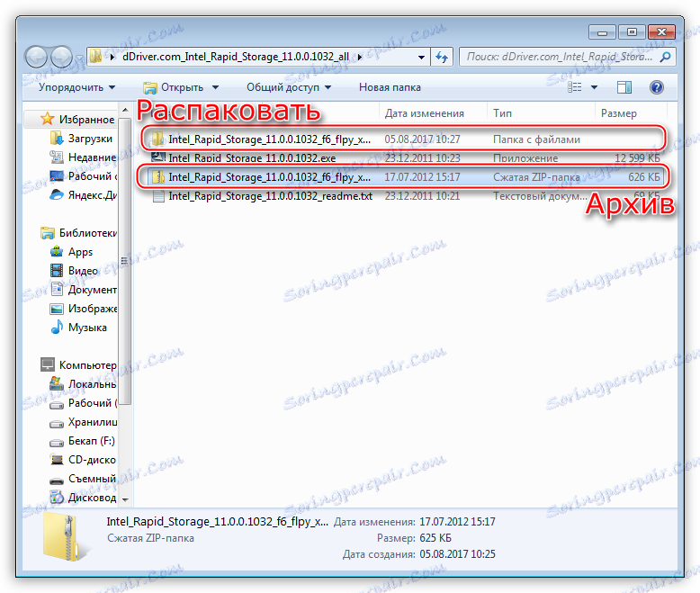700x593 pixels.
Task: Open the Help question mark icon
Action: (656, 87)
